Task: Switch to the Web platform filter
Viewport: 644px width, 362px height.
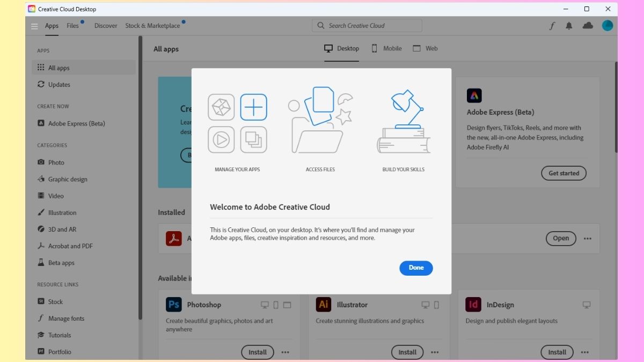Action: (x=425, y=48)
